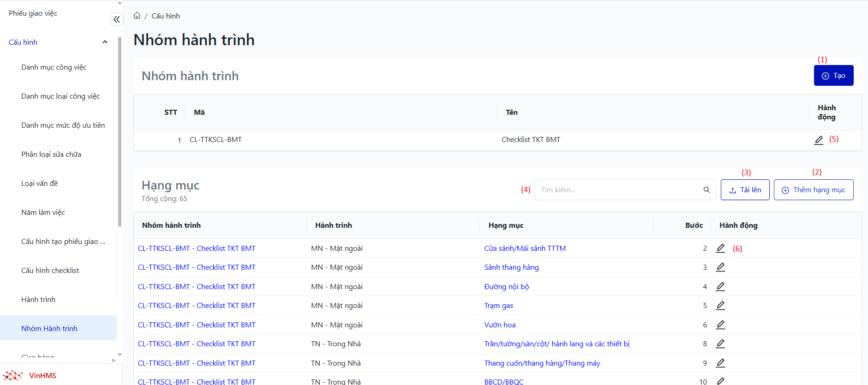This screenshot has width=868, height=385.
Task: Click the Tải lên upload button
Action: click(745, 190)
